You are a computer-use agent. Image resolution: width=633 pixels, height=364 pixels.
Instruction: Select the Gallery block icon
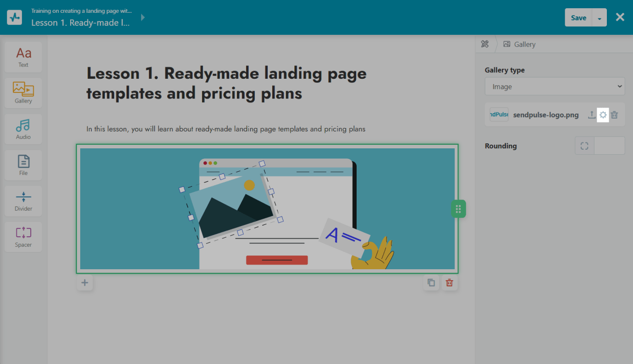23,93
